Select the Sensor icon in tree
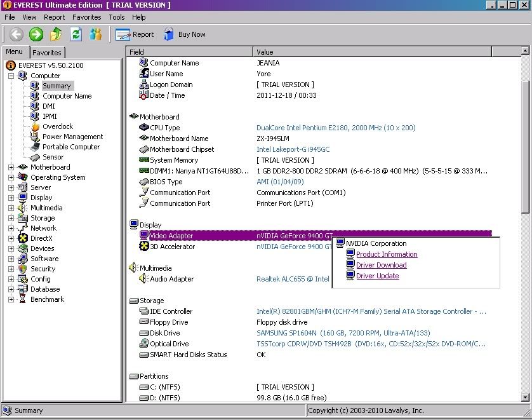Viewport: 532px width, 420px height. (35, 157)
